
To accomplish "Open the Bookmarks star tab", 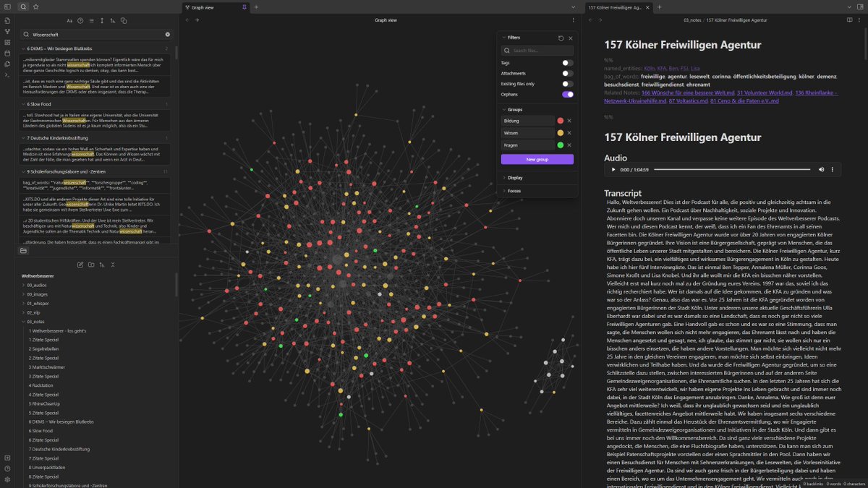I will click(x=36, y=7).
